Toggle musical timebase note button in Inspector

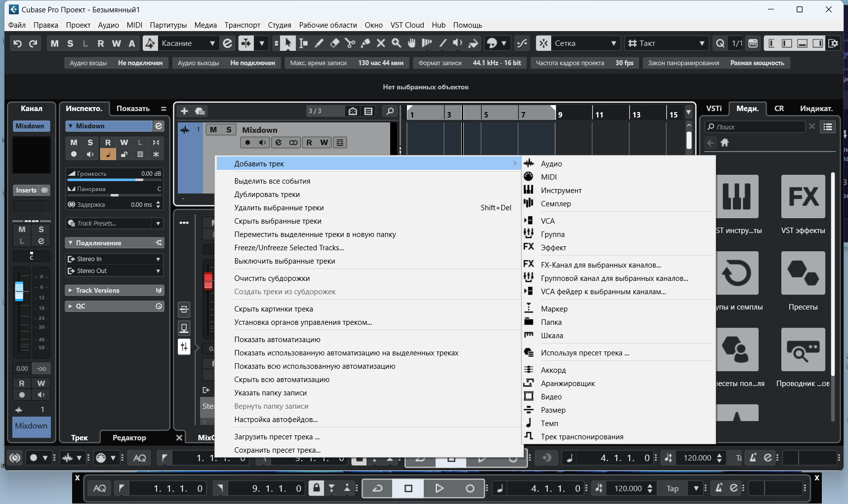[x=108, y=155]
